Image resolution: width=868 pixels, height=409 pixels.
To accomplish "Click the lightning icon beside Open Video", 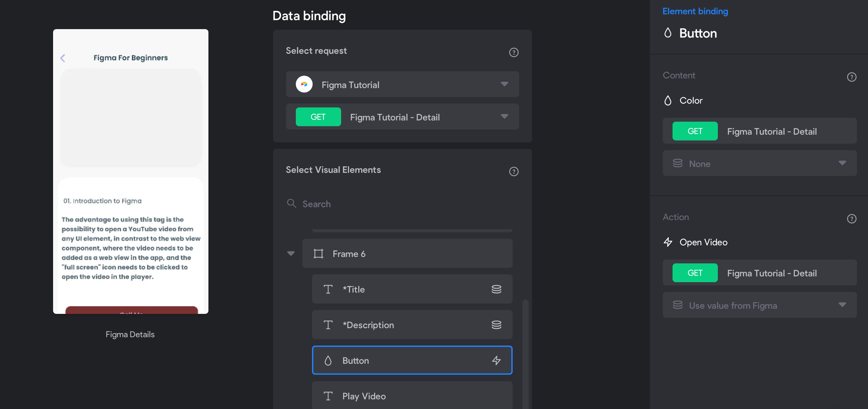I will coord(668,242).
